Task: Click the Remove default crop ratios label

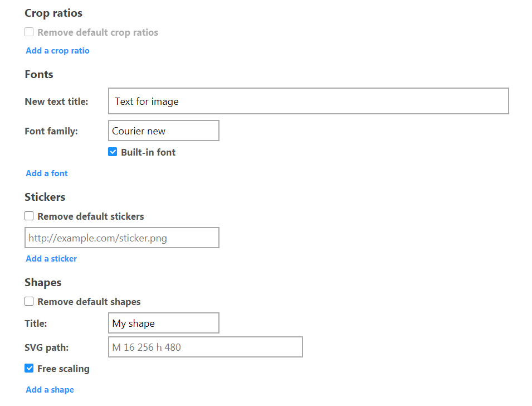Action: pyautogui.click(x=97, y=32)
